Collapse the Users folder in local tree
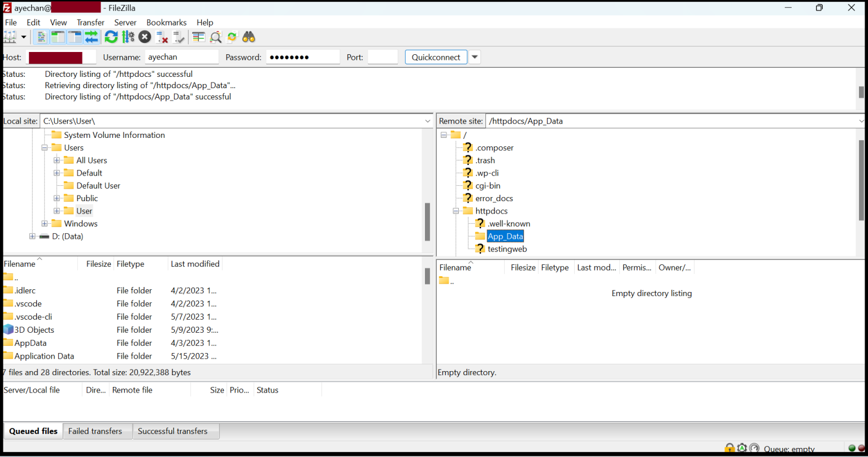The image size is (868, 457). click(x=44, y=148)
